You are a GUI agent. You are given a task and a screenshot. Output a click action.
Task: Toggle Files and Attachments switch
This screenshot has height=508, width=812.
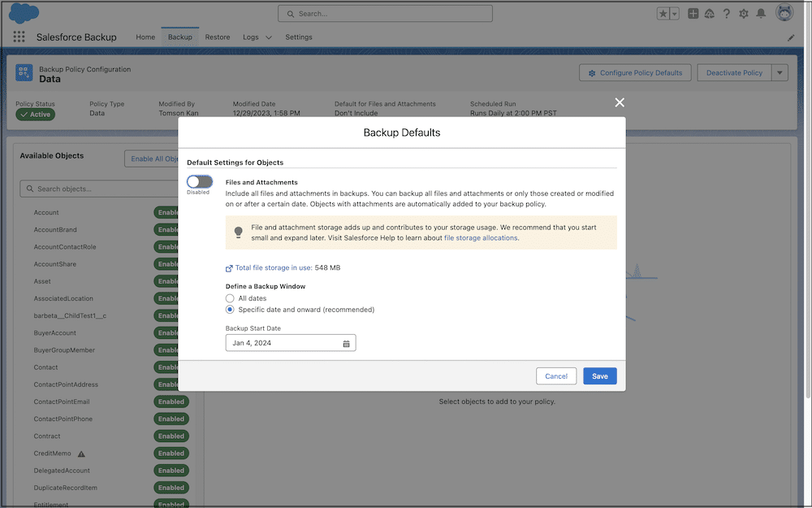point(200,181)
